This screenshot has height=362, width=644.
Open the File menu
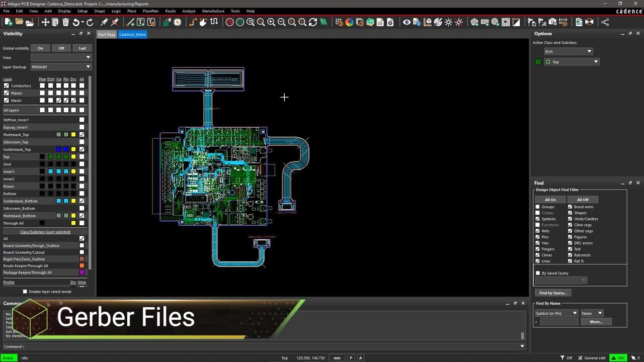pyautogui.click(x=6, y=11)
